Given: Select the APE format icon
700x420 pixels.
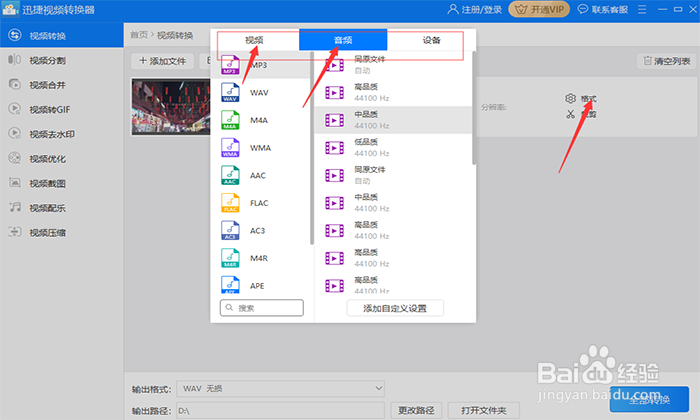Looking at the screenshot, I should point(230,285).
